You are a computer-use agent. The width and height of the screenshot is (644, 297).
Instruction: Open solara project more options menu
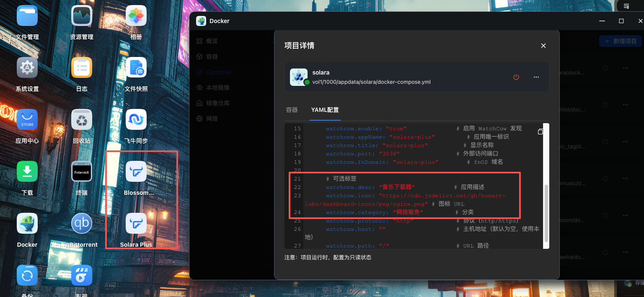[536, 77]
